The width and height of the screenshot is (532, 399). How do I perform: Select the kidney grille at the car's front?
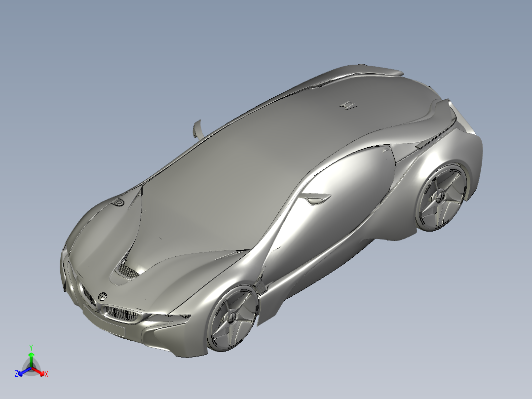pos(121,314)
